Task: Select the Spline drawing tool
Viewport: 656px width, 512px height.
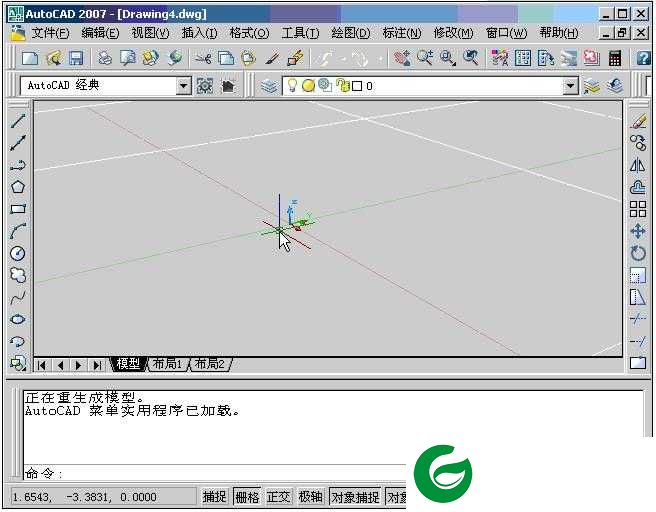Action: (x=18, y=297)
